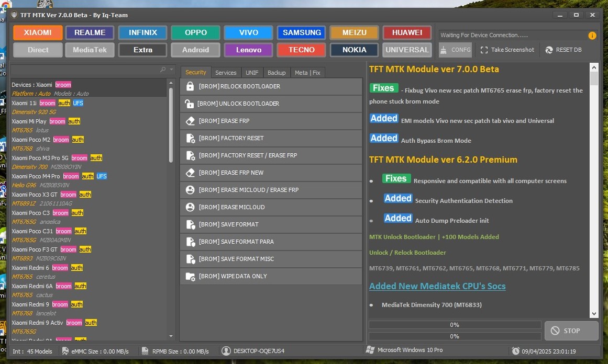The width and height of the screenshot is (608, 364).
Task: Pick the MEIZU brand button
Action: click(355, 32)
